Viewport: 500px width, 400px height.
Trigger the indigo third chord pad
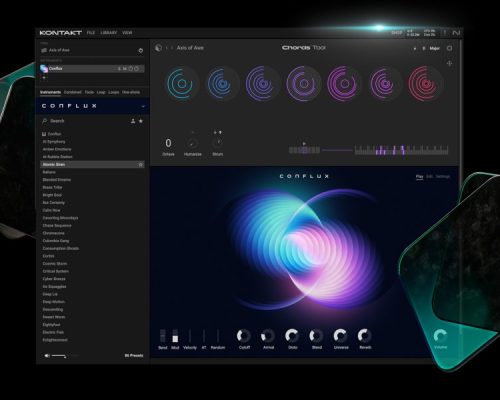263,84
